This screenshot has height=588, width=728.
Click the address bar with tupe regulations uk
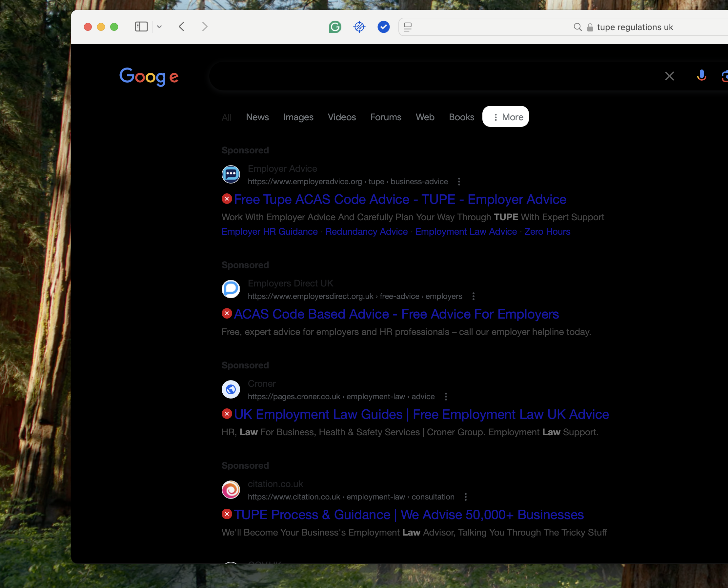tap(635, 27)
